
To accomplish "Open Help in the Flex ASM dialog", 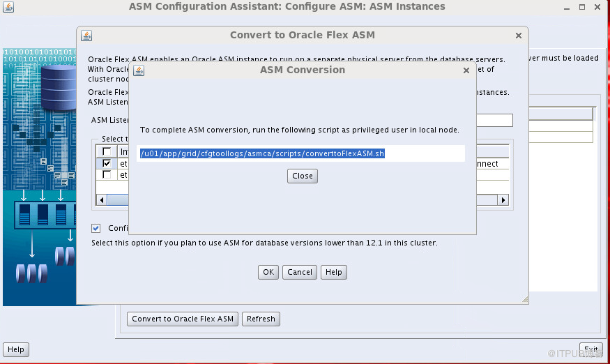I will (x=333, y=272).
